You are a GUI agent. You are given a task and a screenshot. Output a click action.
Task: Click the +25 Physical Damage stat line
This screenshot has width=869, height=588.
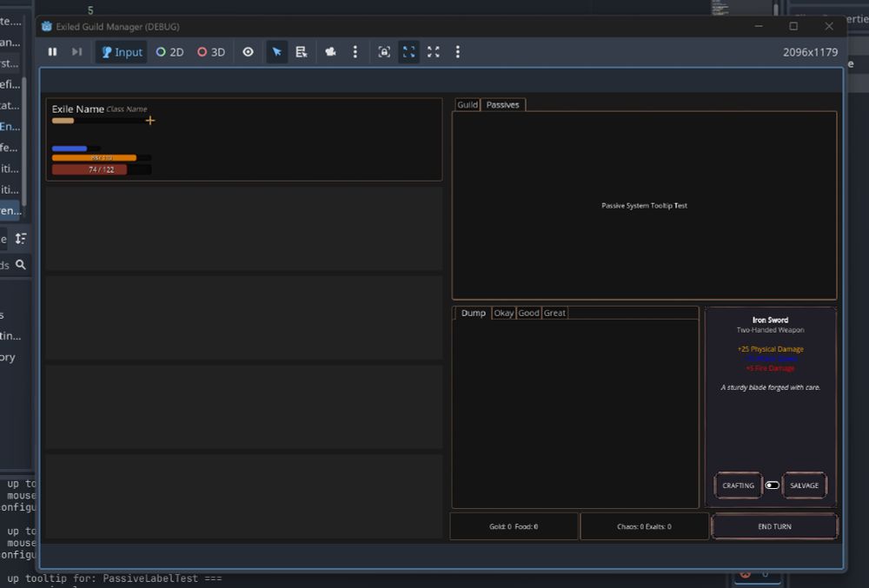tap(770, 349)
